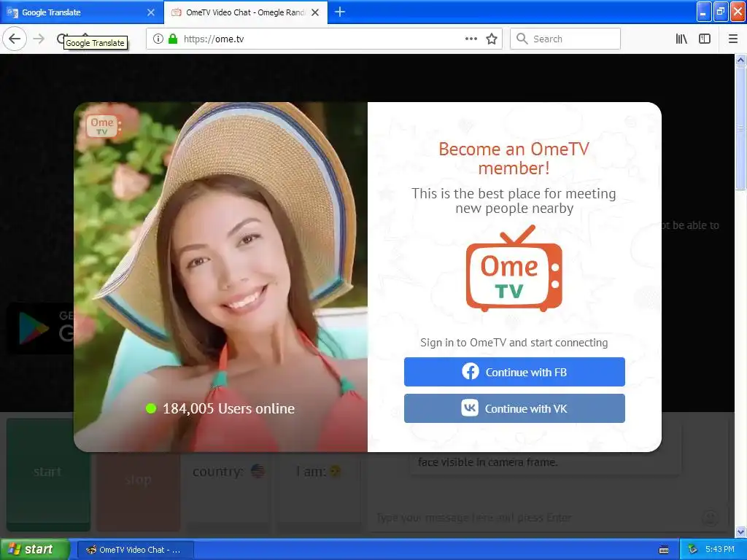
Task: Click the chat message input field
Action: coord(533,518)
